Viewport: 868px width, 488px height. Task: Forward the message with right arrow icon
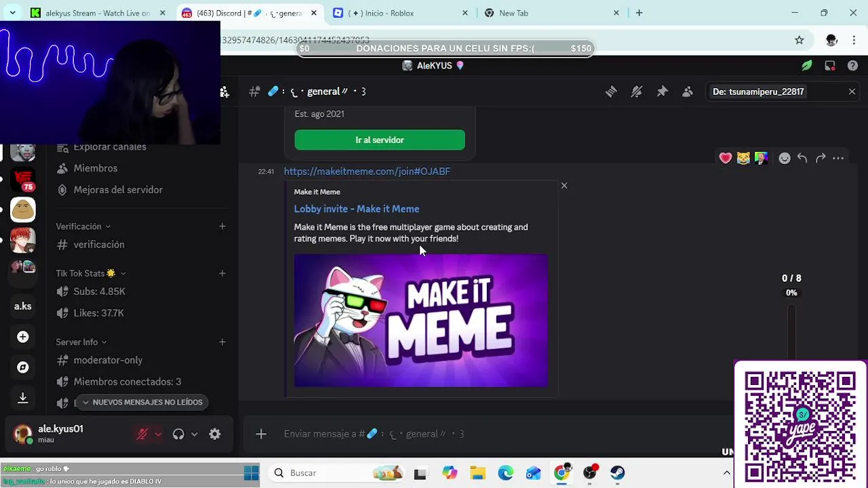[821, 158]
